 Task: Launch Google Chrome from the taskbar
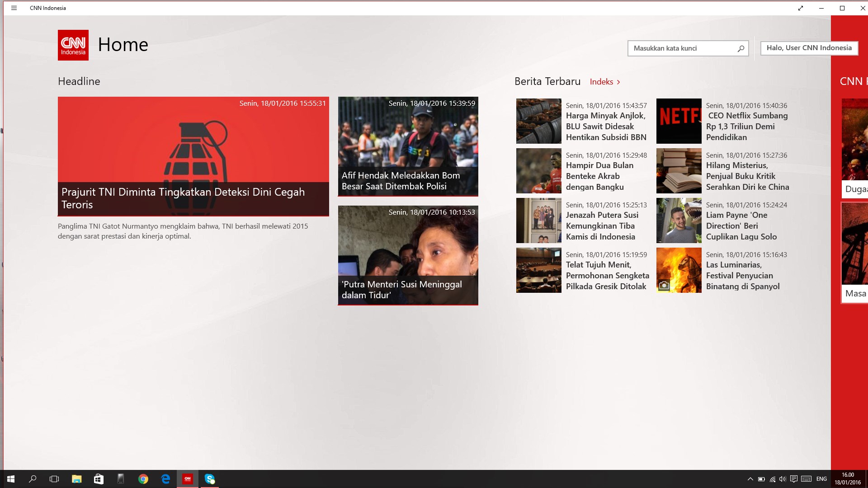pos(143,479)
